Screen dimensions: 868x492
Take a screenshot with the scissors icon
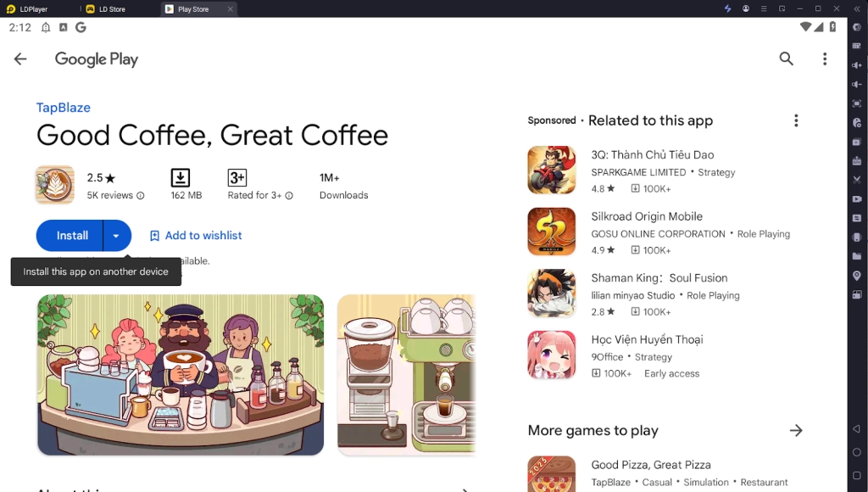[x=857, y=180]
